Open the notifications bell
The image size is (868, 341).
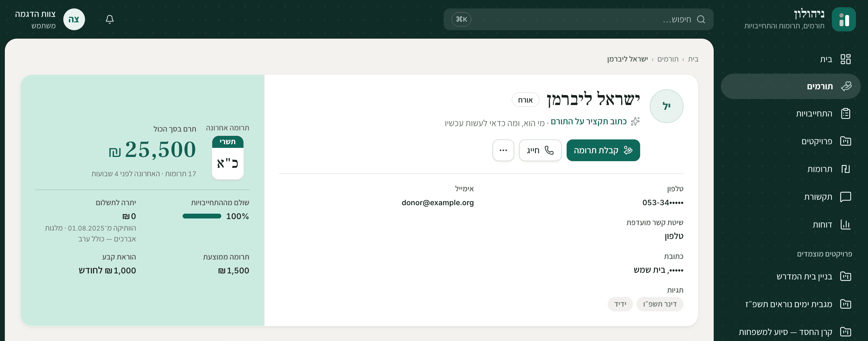[109, 19]
